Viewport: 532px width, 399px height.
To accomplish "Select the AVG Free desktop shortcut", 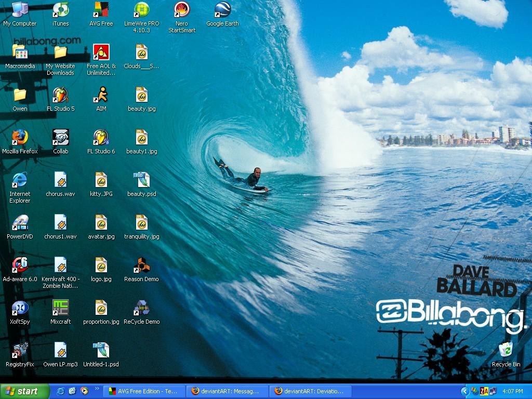I will coord(101,14).
